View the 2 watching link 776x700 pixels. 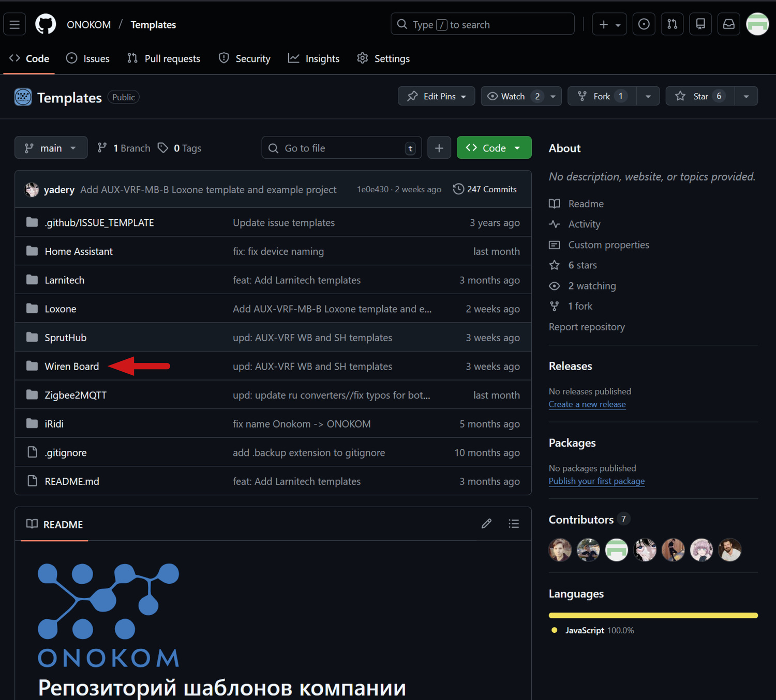583,285
